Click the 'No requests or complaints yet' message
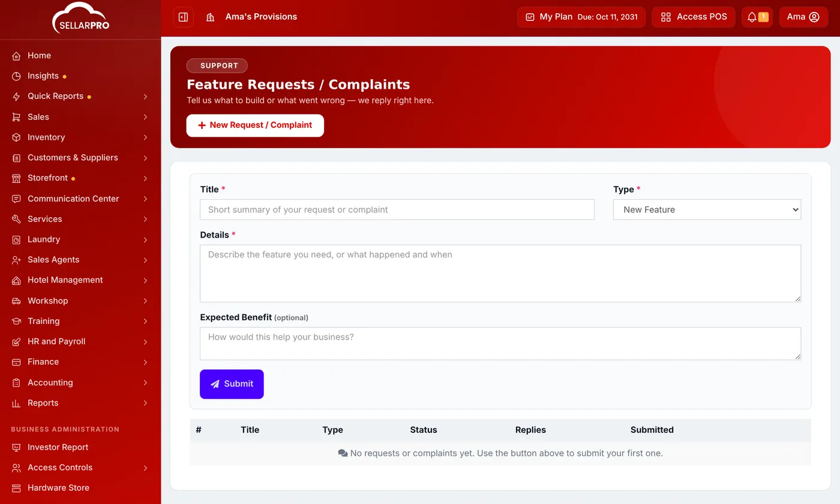This screenshot has height=504, width=840. pyautogui.click(x=500, y=453)
